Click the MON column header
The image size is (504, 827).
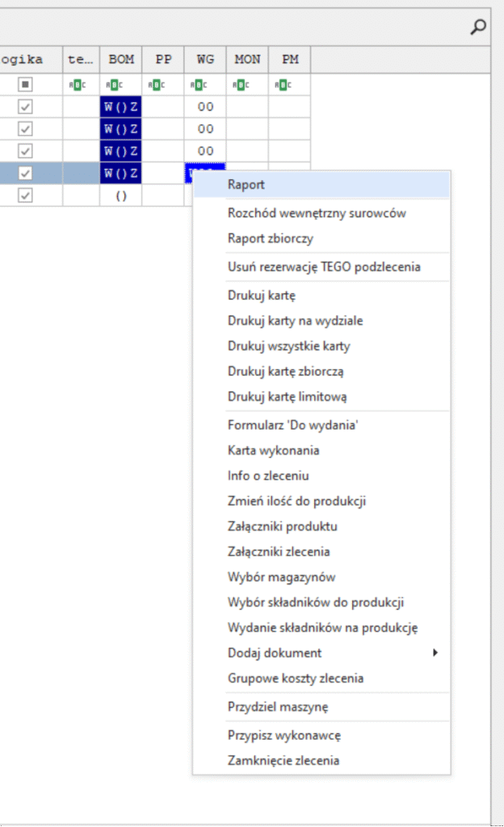pos(247,60)
